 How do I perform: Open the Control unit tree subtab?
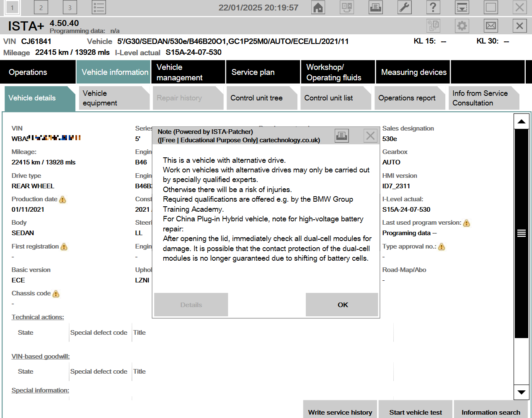pyautogui.click(x=262, y=98)
